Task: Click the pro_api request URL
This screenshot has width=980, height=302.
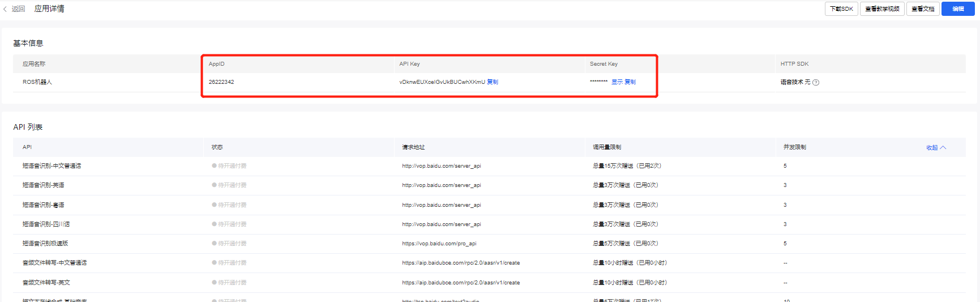Action: click(439, 244)
